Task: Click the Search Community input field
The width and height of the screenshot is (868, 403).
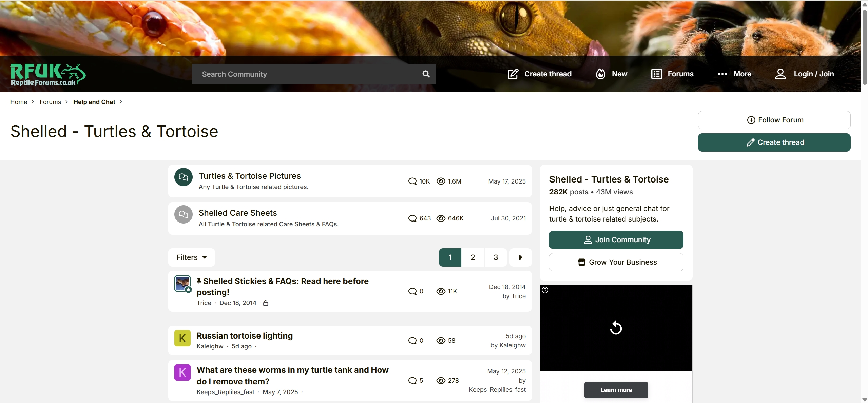Action: (305, 74)
